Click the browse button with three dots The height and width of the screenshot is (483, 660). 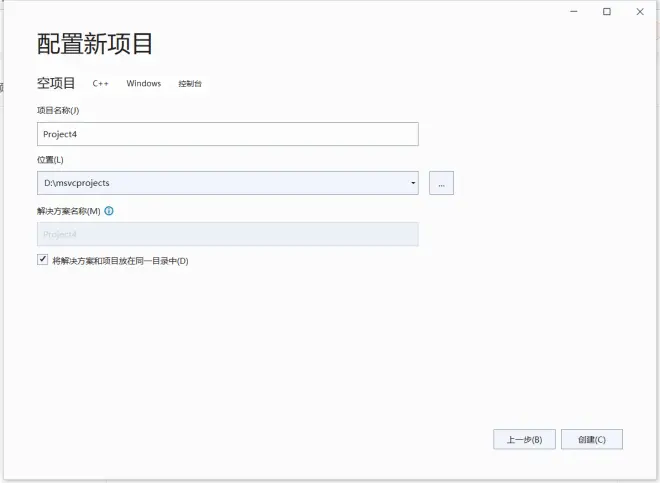point(441,183)
